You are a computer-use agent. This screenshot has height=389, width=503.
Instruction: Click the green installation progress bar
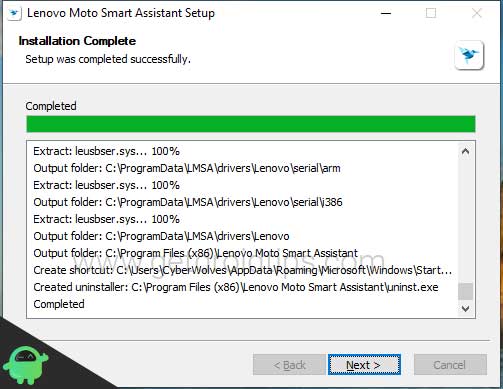click(x=251, y=124)
